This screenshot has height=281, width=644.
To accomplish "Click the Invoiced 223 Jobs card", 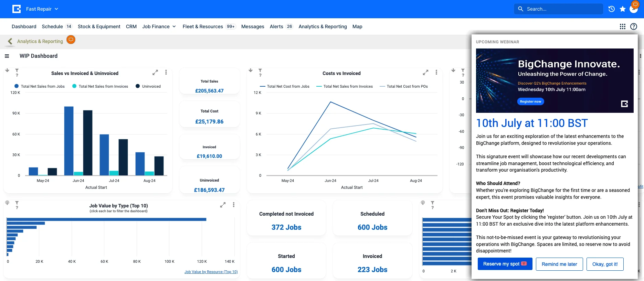I will pos(372,261).
